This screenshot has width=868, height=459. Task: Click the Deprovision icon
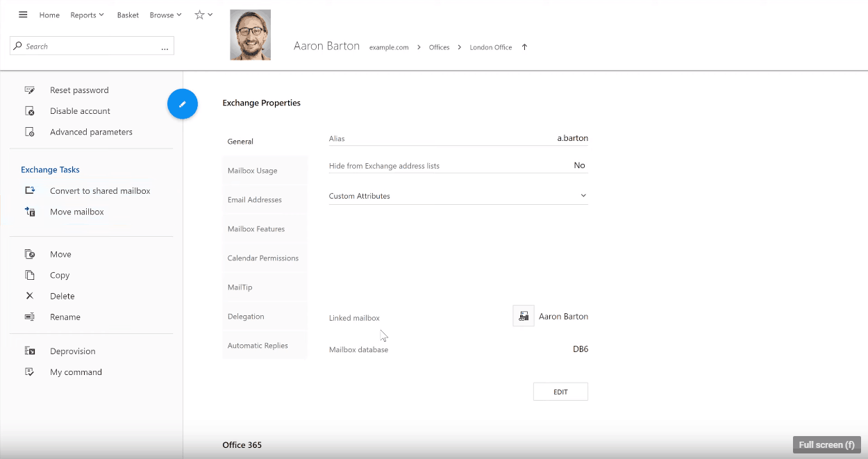click(x=30, y=351)
